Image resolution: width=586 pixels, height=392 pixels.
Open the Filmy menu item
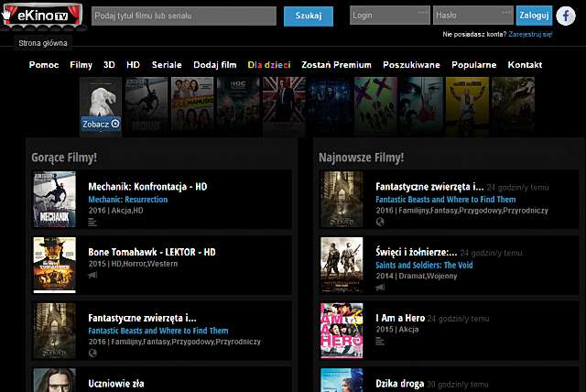pos(81,65)
